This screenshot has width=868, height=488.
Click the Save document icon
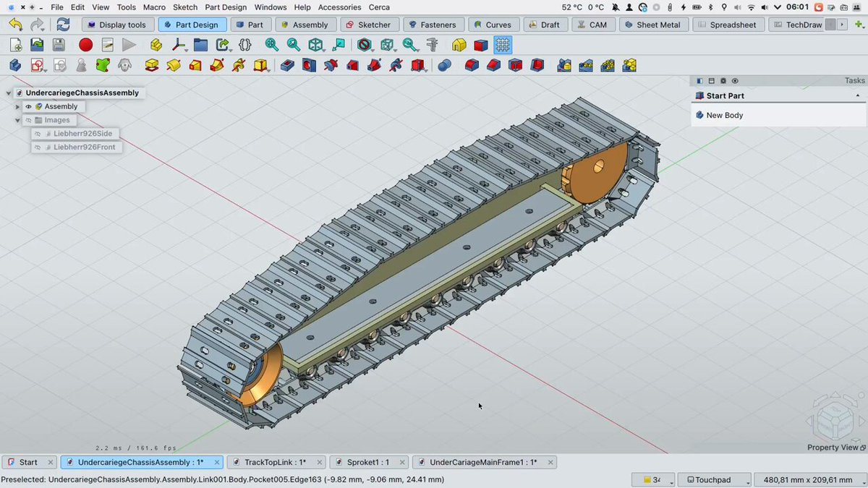[59, 45]
